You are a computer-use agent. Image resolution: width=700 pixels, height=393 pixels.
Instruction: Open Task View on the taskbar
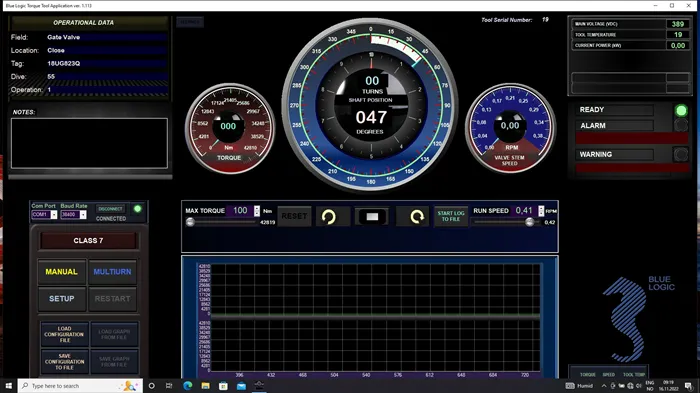point(169,385)
